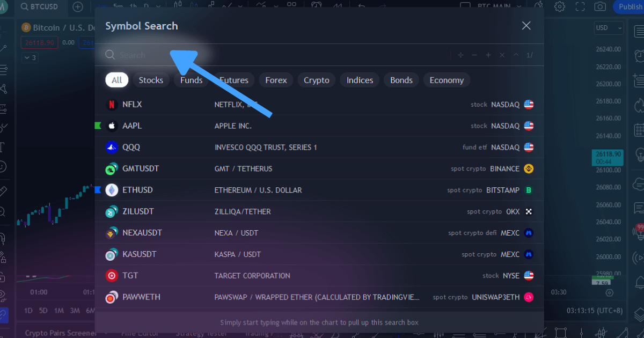This screenshot has height=338, width=644.
Task: Toggle fullscreen mode icon
Action: tap(580, 6)
